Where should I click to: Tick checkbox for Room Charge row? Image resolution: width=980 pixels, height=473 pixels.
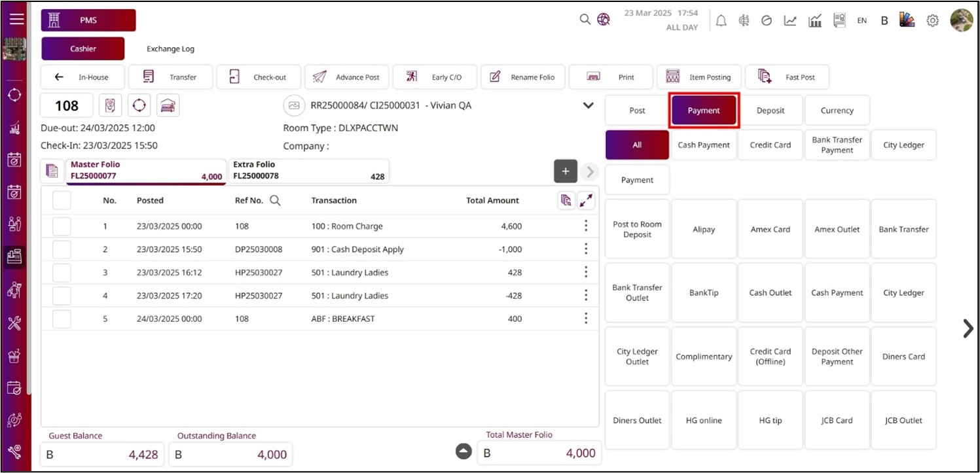point(62,226)
